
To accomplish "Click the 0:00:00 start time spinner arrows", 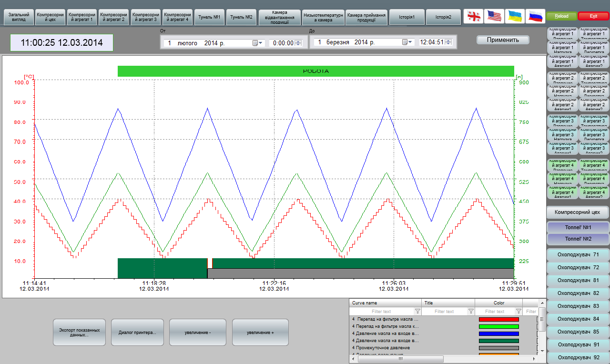I will pos(298,43).
